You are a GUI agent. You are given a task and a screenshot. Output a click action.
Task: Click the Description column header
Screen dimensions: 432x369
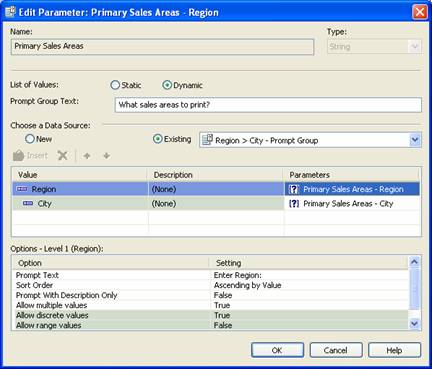click(x=215, y=175)
